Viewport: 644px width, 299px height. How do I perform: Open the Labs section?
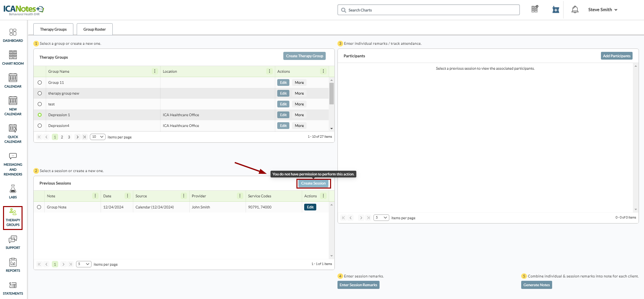pyautogui.click(x=13, y=191)
